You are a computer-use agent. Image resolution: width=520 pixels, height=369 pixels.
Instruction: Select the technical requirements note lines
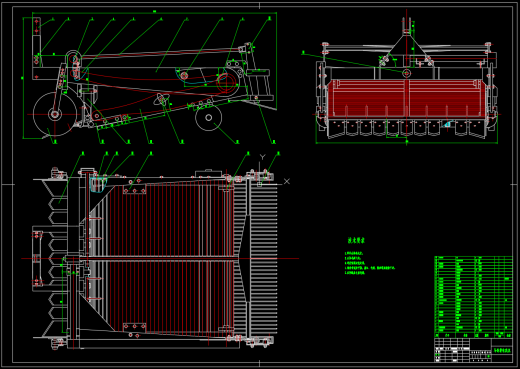coord(370,263)
